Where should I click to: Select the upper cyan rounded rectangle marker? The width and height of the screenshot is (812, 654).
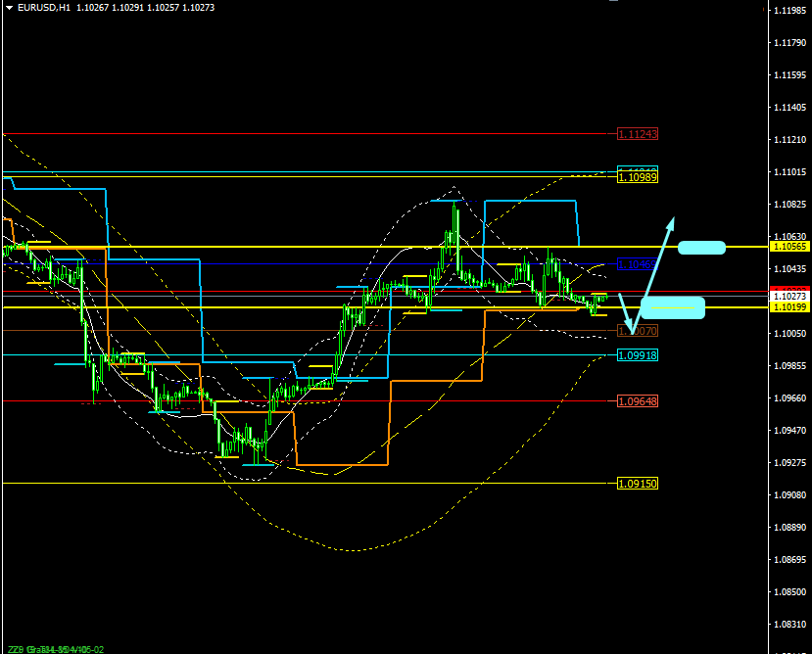click(x=701, y=248)
